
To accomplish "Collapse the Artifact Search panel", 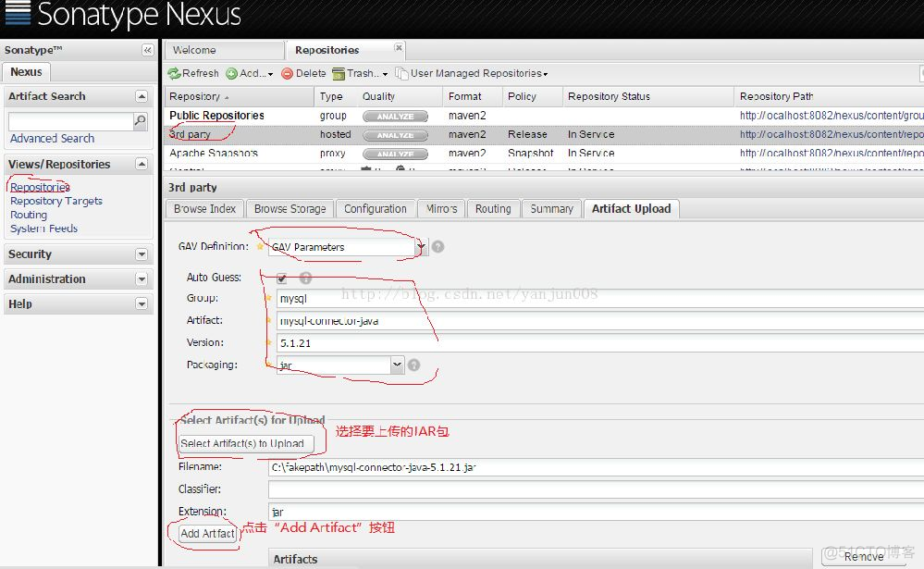I will point(142,96).
